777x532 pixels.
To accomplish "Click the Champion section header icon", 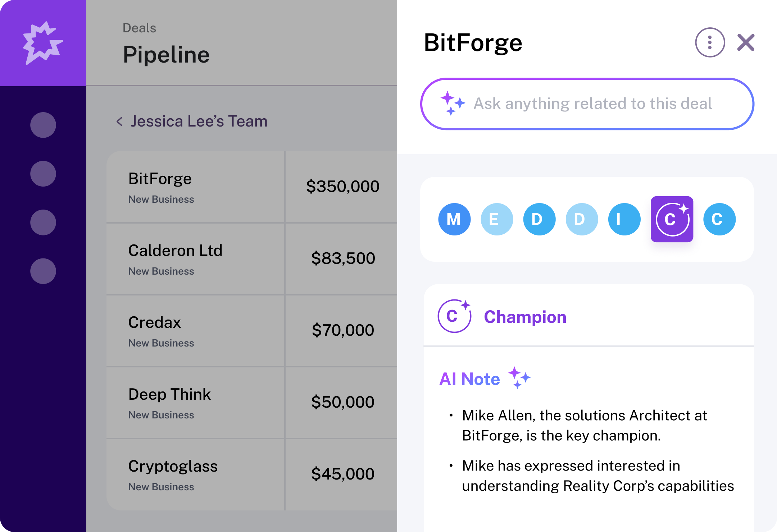I will point(454,316).
